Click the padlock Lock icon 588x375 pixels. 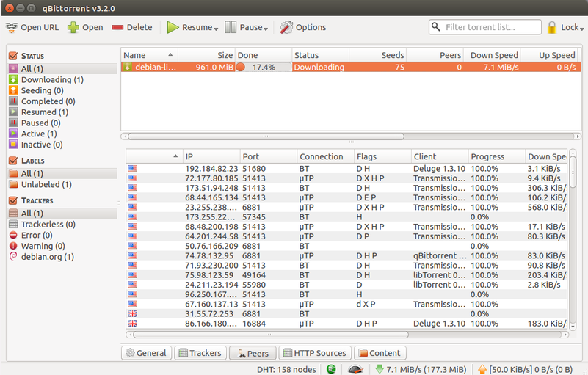[x=551, y=27]
